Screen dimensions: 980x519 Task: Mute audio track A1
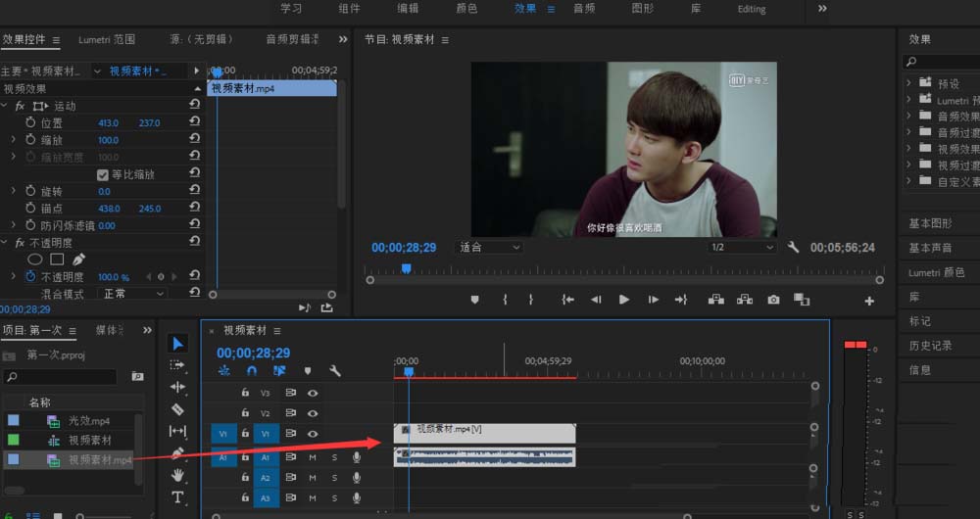click(x=313, y=457)
